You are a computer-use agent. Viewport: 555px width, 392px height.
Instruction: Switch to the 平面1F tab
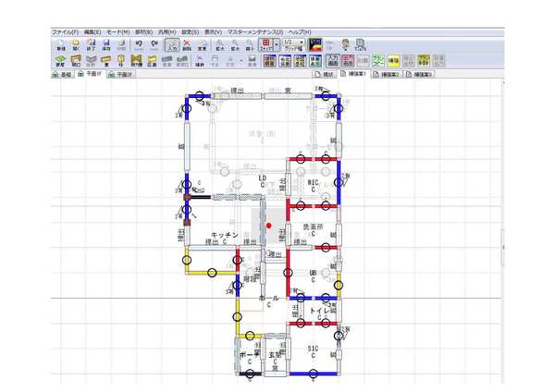click(x=91, y=74)
